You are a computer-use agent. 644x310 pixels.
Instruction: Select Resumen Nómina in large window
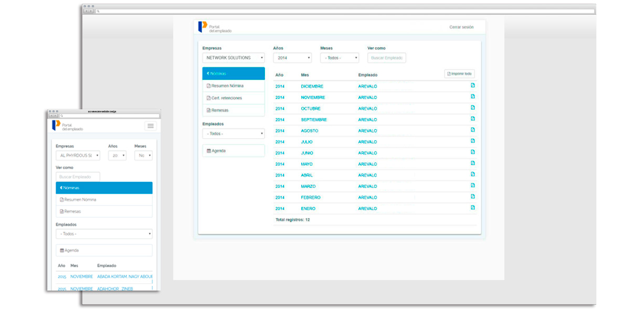click(234, 86)
